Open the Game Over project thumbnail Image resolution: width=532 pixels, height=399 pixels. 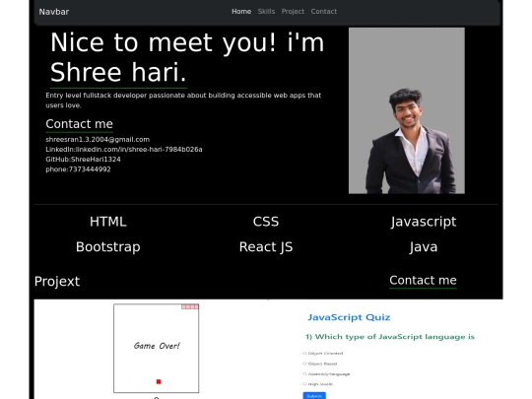[x=156, y=348]
